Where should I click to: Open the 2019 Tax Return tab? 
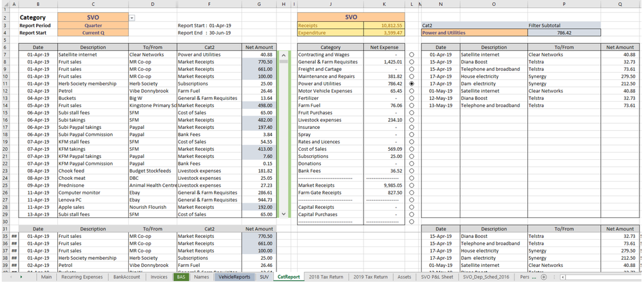tap(371, 277)
